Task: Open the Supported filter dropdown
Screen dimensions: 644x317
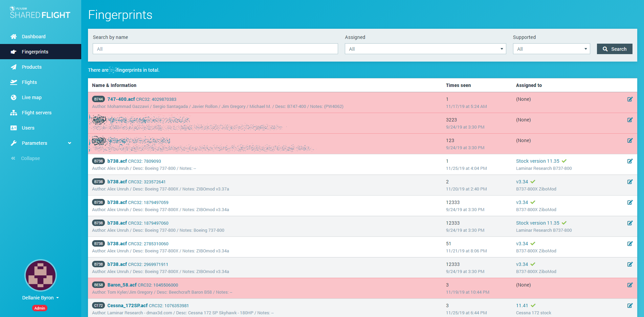Action: (x=551, y=49)
